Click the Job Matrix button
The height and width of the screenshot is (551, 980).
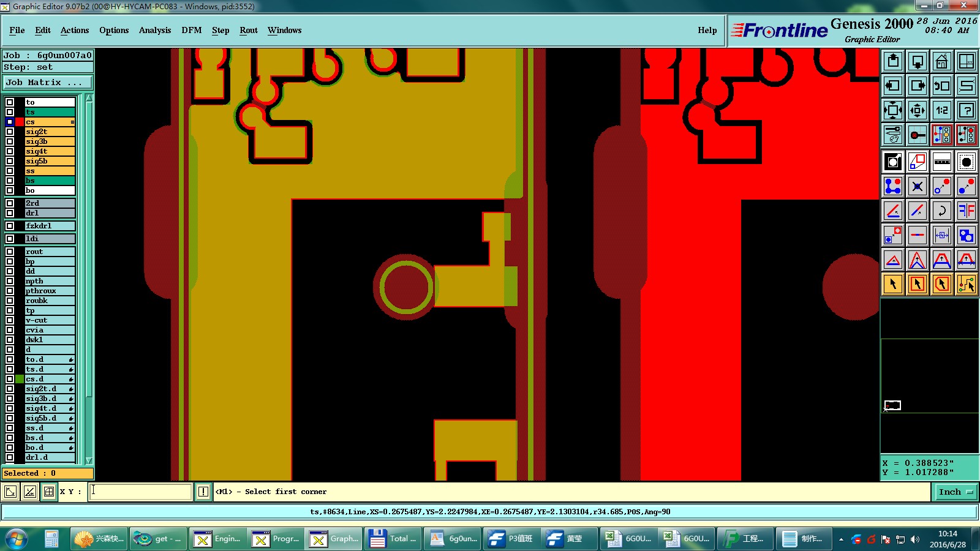tap(48, 82)
